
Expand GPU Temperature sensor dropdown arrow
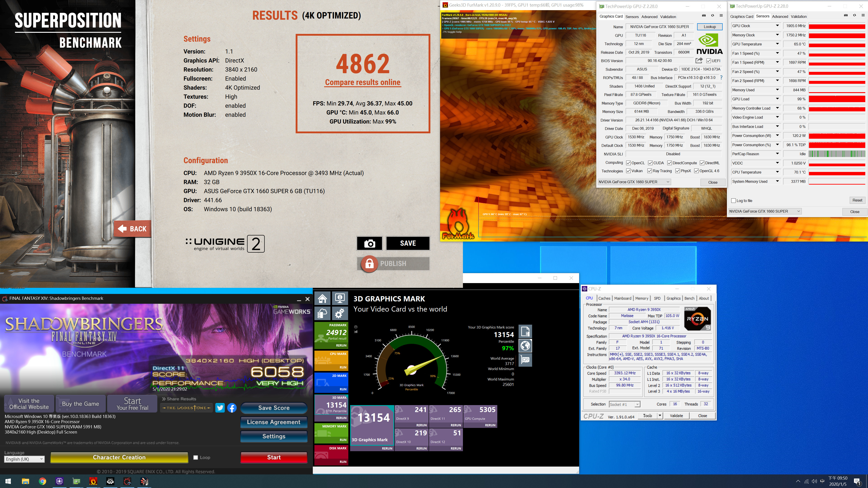click(777, 44)
